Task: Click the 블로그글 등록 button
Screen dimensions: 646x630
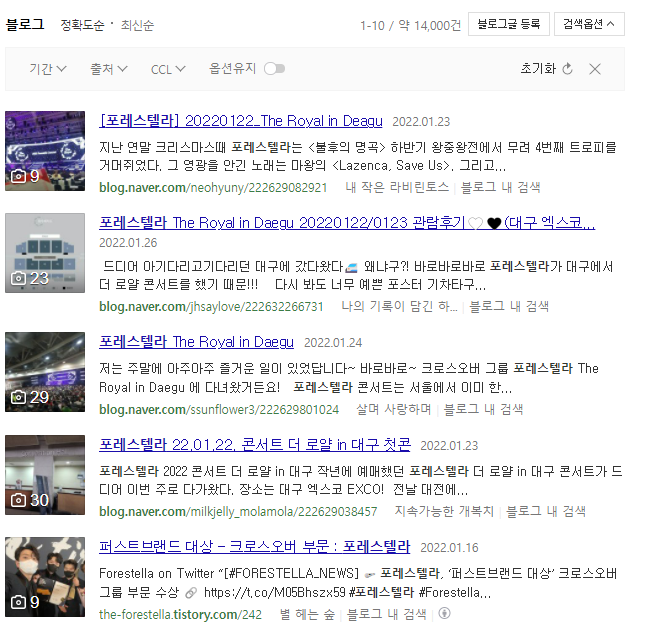Action: pos(509,24)
